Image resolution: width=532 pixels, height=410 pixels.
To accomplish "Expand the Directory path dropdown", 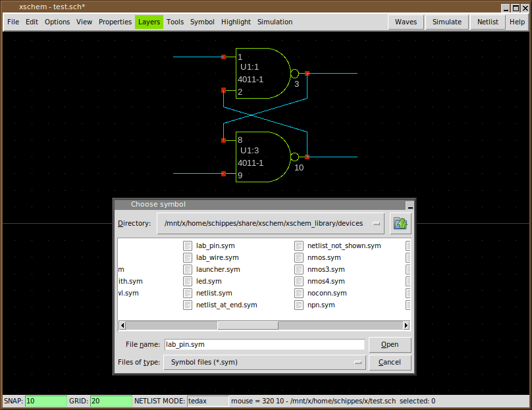I will pyautogui.click(x=270, y=224).
